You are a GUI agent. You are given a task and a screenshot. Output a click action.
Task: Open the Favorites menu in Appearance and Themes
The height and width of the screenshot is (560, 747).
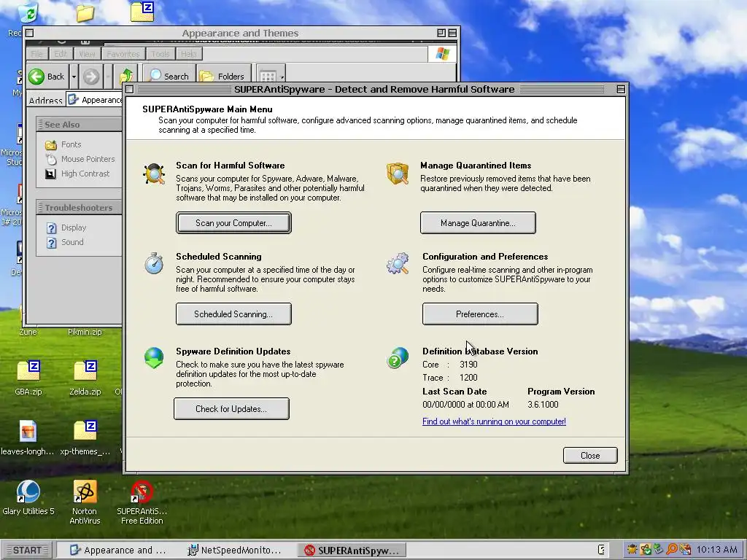pos(123,54)
